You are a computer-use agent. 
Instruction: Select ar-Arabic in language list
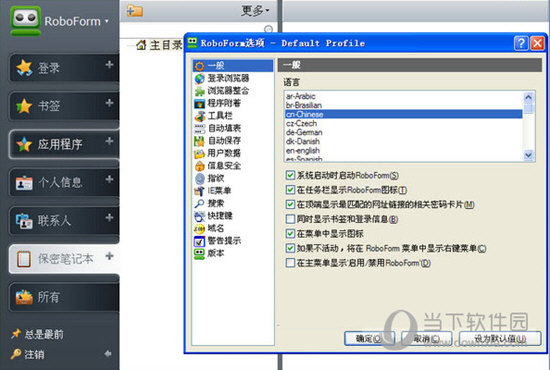[403, 96]
